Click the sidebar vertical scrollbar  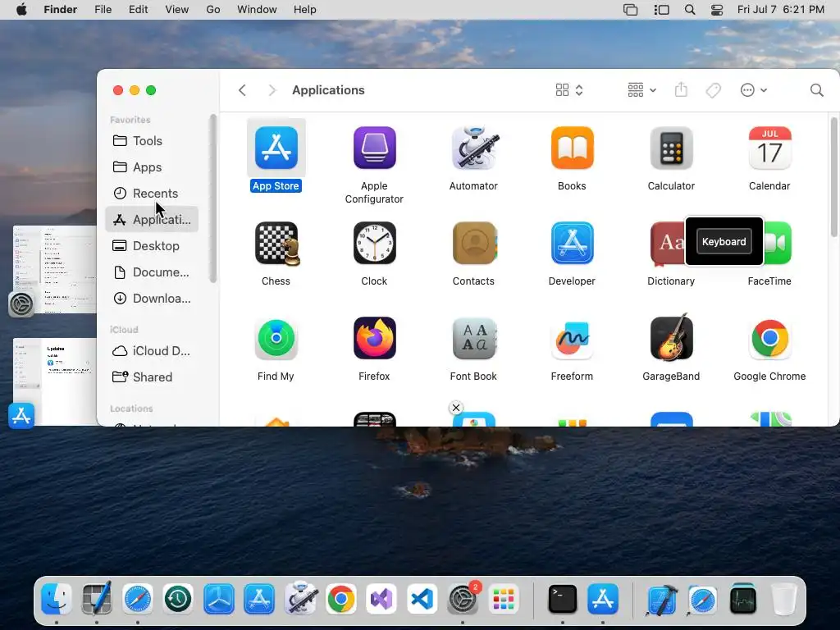click(212, 199)
